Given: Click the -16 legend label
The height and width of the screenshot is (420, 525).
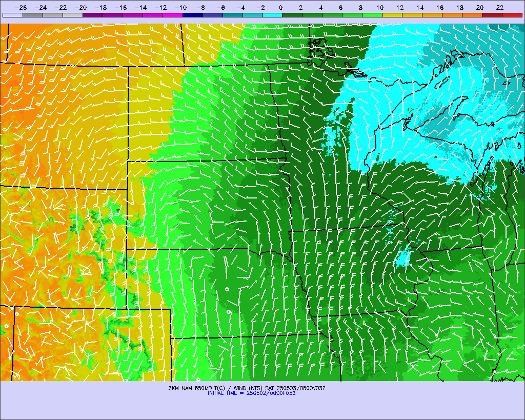Looking at the screenshot, I should (x=120, y=7).
